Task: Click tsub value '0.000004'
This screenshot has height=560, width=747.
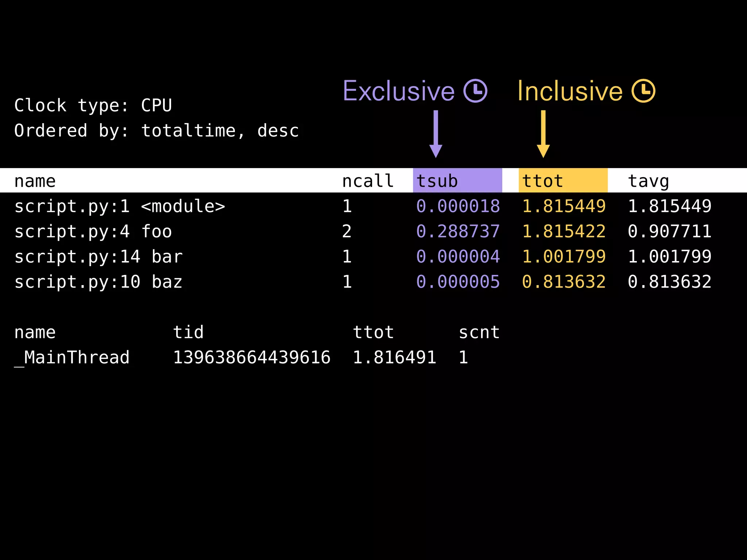Action: click(458, 257)
